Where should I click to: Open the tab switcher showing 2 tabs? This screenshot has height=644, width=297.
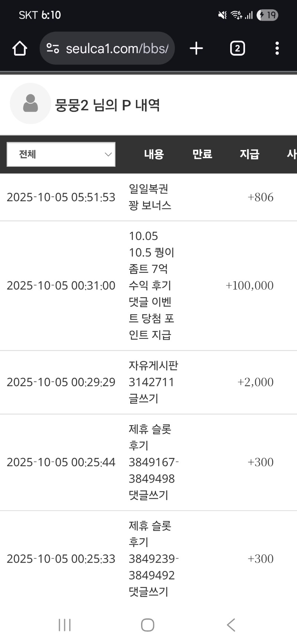[238, 48]
